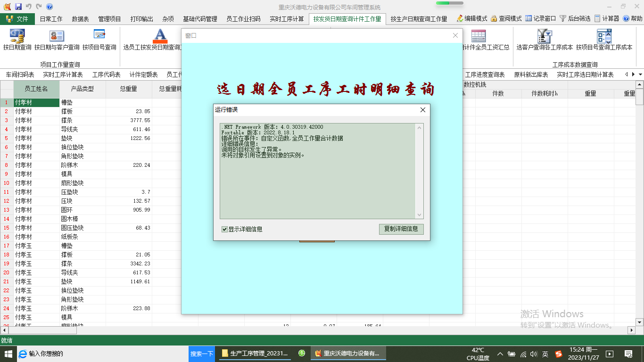This screenshot has width=644, height=362.
Task: Open the 文件 menu
Action: point(17,19)
